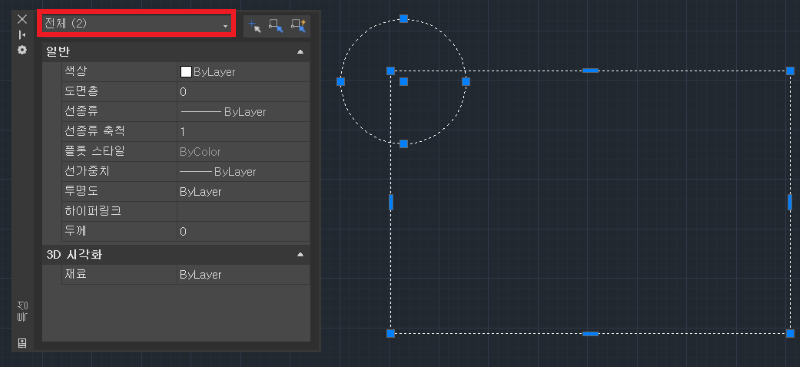Open the 전체 (2) selection dropdown

(x=136, y=23)
